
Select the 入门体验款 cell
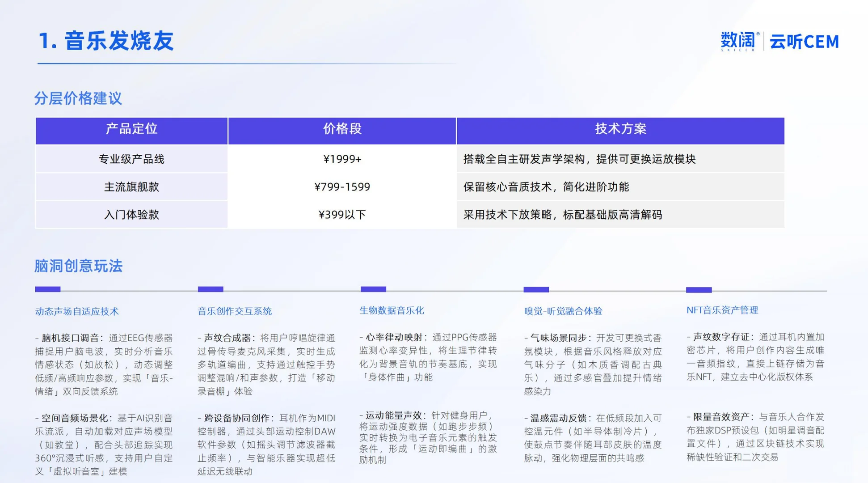(x=131, y=214)
